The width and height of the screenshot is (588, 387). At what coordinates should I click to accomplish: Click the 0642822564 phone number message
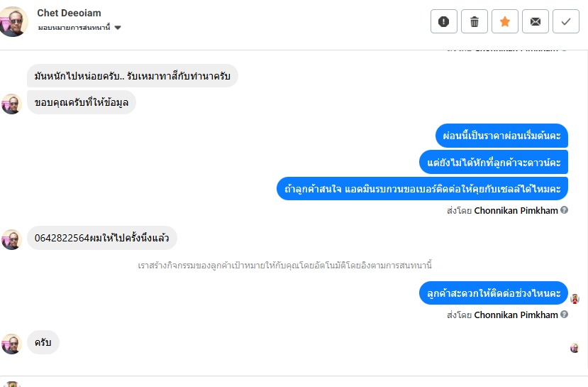pos(102,238)
